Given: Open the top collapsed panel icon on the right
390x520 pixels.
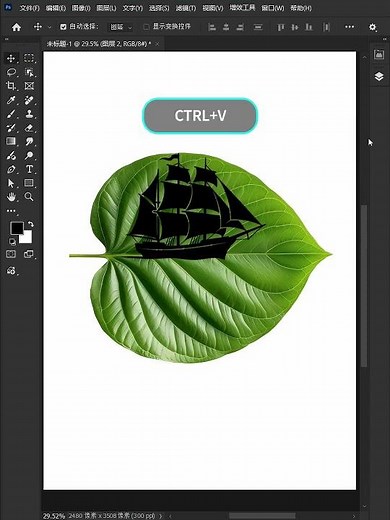Looking at the screenshot, I should 379,54.
